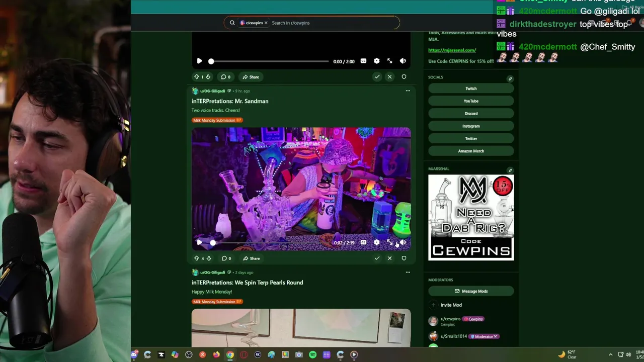
Task: Open the Twitch social link
Action: tap(471, 88)
